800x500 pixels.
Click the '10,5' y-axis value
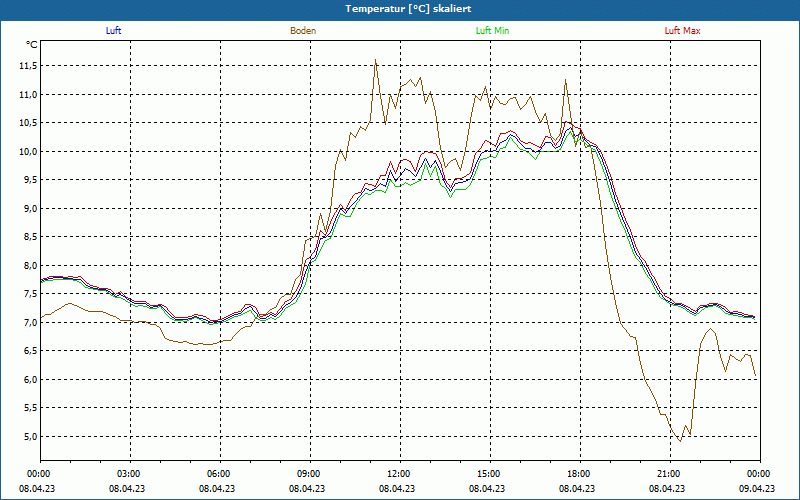[x=29, y=123]
